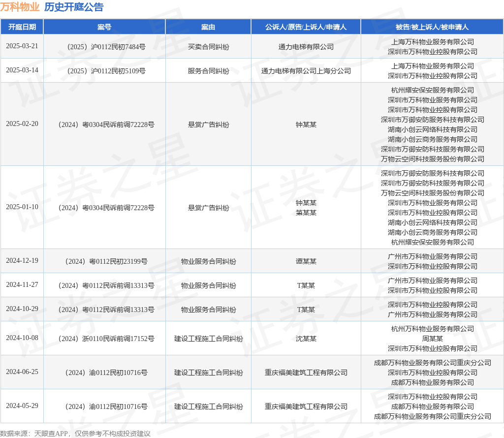Click the 万科物业 title text
Screen dimensions: 504x438
(x=20, y=7)
